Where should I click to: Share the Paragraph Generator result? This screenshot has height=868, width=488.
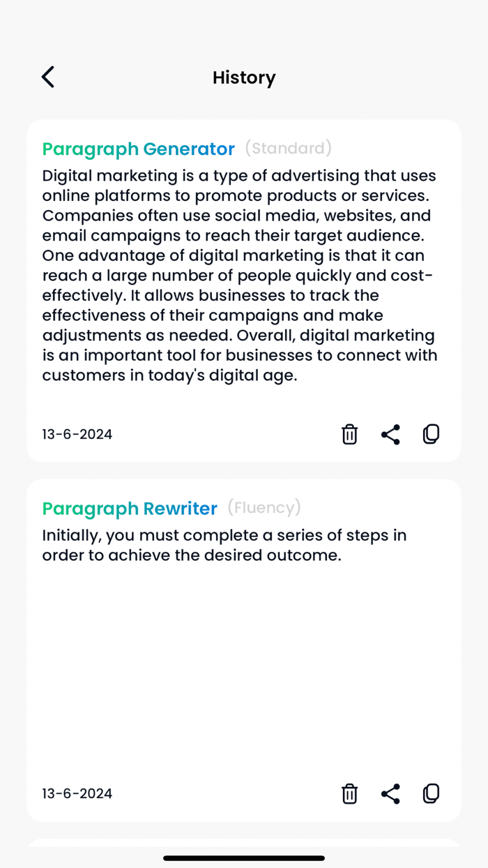pos(390,434)
